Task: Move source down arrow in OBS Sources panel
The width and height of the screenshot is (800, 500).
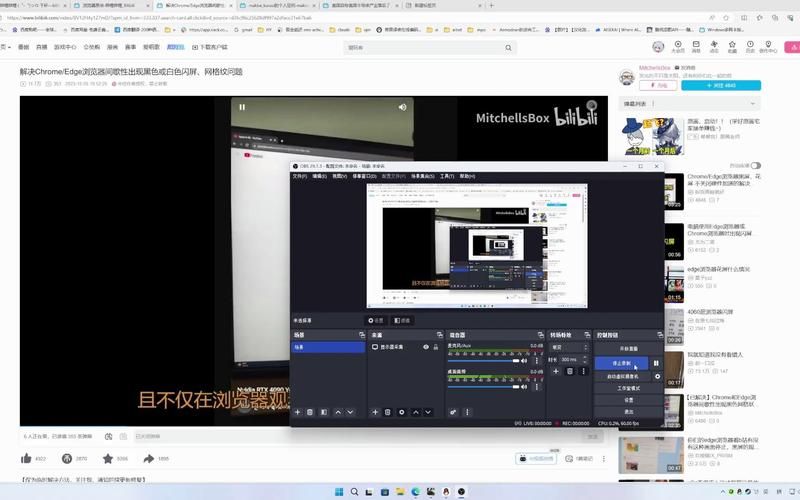Action: [x=428, y=412]
